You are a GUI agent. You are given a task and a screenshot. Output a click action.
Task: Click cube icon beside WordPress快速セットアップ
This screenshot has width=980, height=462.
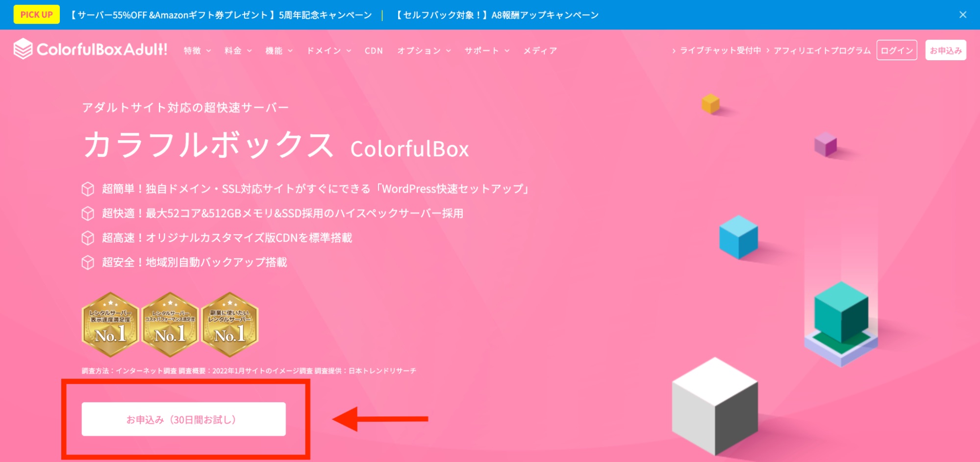coord(88,189)
